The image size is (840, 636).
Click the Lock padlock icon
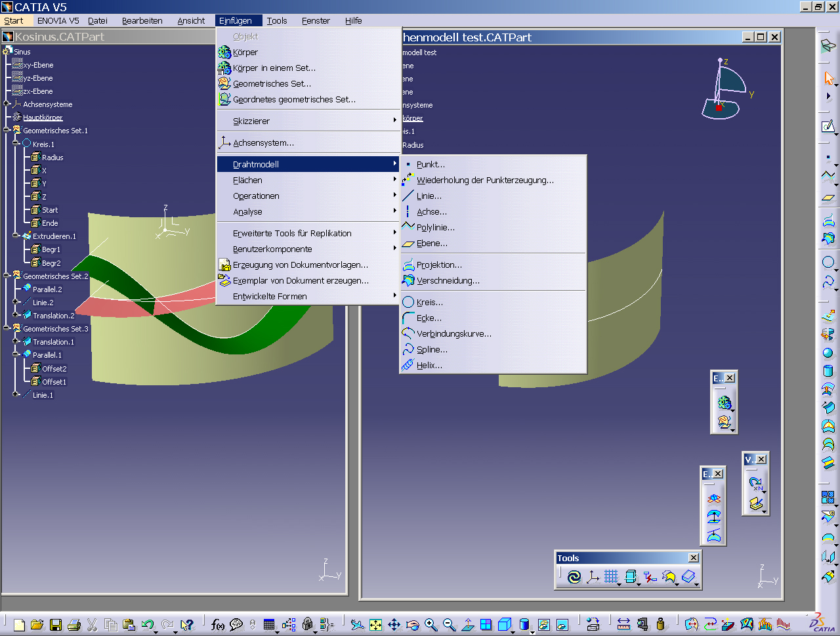307,624
